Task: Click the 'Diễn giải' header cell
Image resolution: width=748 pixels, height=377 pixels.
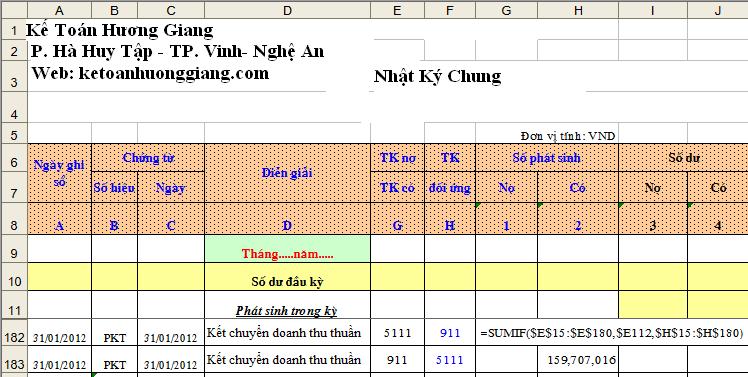Action: [x=287, y=173]
